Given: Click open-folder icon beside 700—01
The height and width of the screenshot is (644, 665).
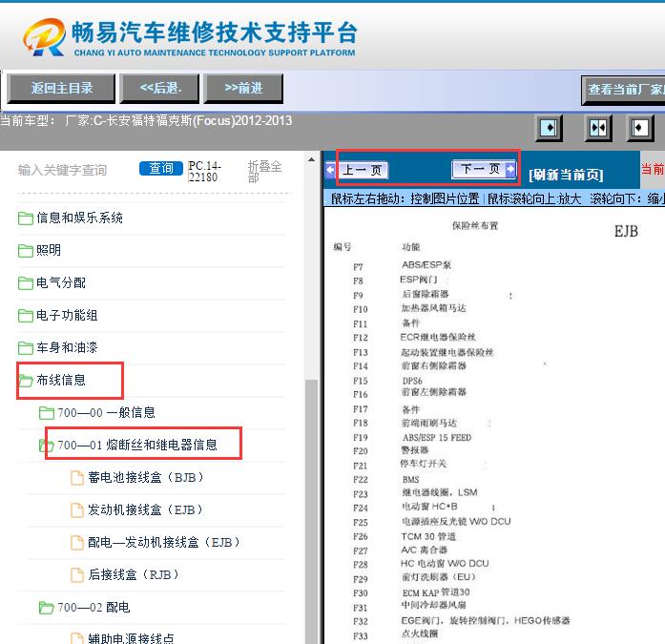Looking at the screenshot, I should (46, 446).
